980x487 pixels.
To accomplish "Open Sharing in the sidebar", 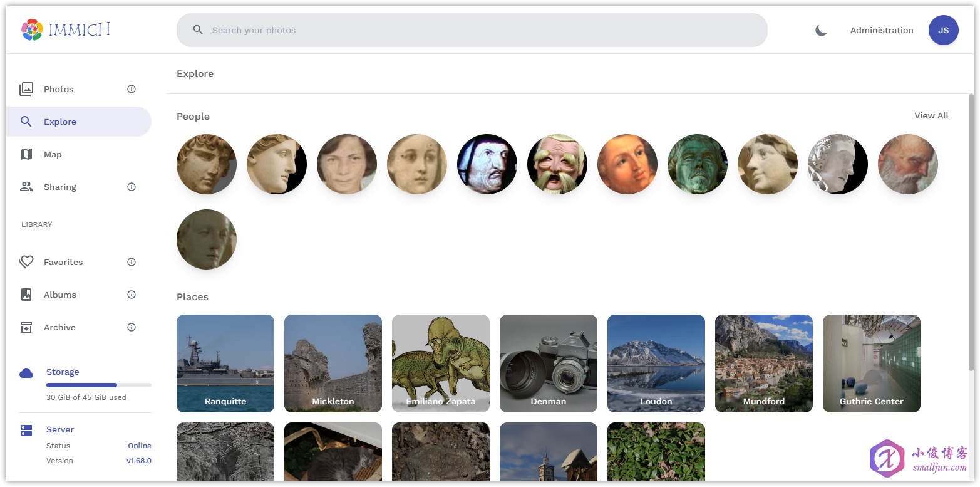I will (x=79, y=187).
